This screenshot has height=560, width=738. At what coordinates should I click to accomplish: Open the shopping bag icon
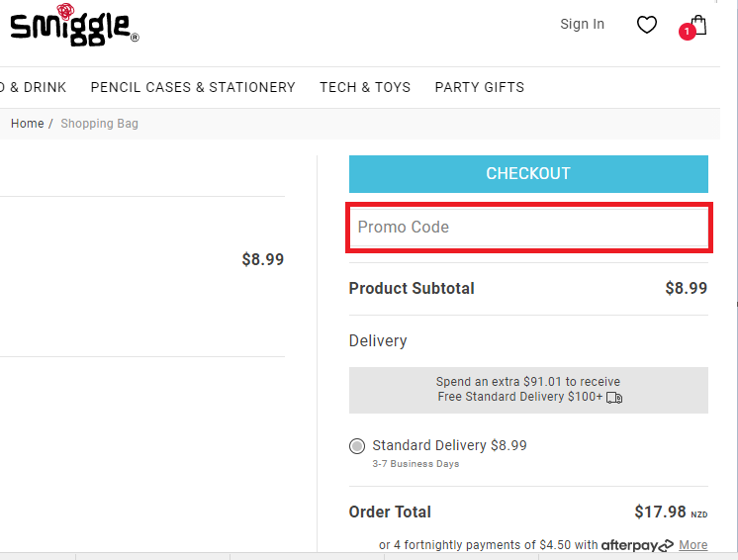(x=699, y=25)
